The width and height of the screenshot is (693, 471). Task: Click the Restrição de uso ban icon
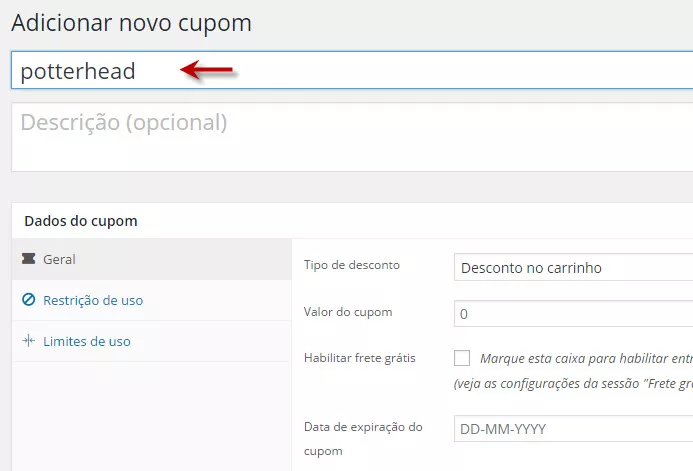[x=28, y=300]
